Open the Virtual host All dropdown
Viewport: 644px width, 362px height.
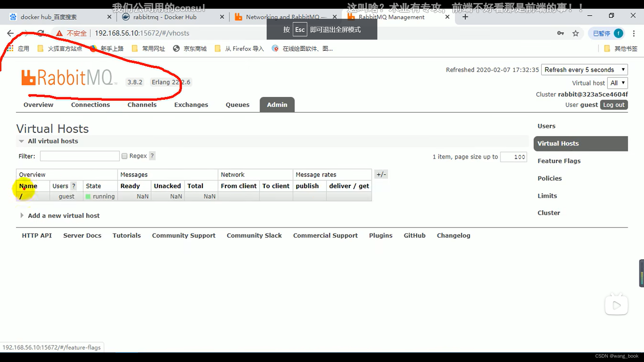(617, 83)
